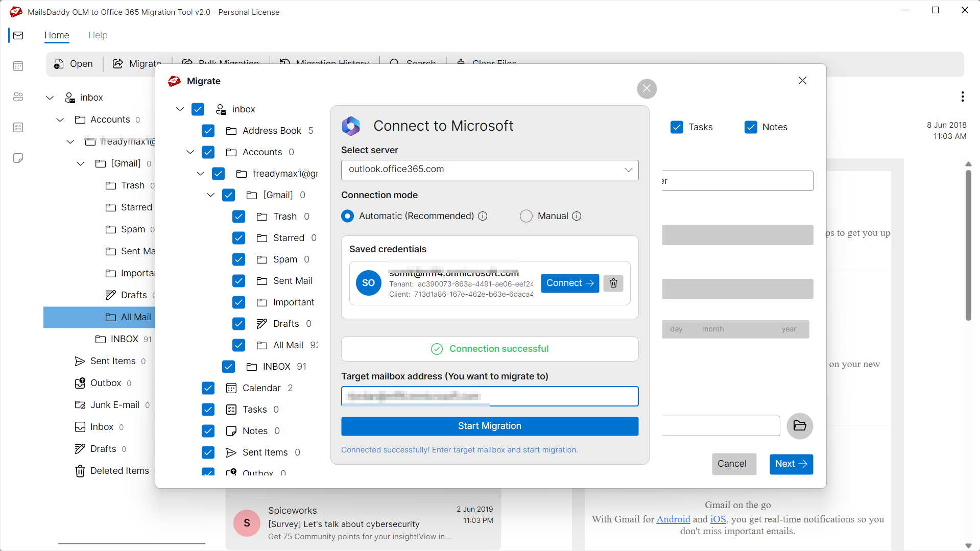The image size is (980, 551).
Task: Close the Connect to Microsoft panel
Action: coord(647,89)
